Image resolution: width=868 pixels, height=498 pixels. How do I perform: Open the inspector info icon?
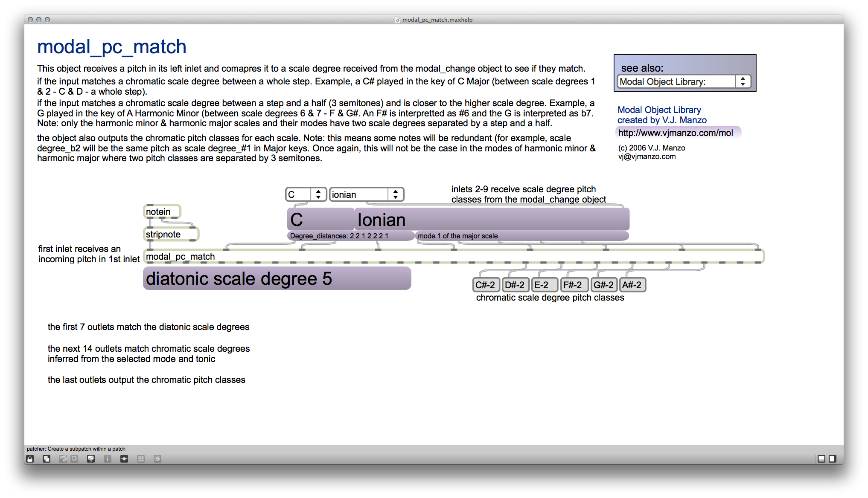click(x=108, y=459)
